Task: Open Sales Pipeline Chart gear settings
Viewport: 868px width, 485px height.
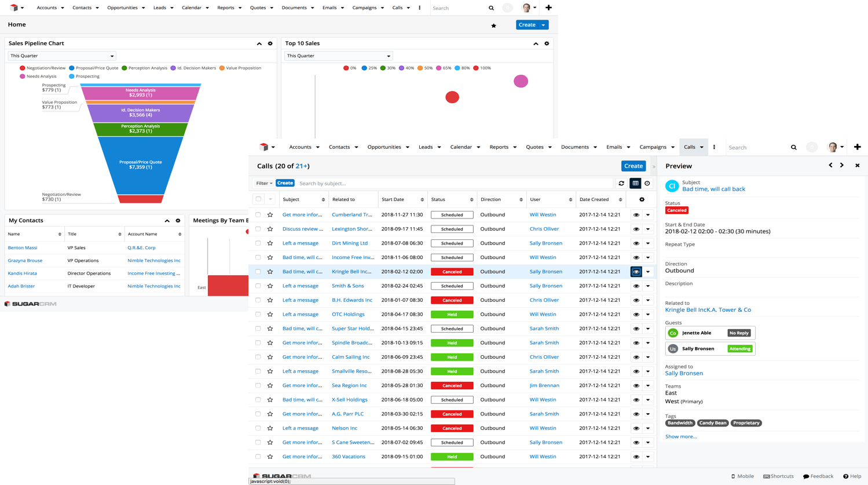Action: tap(270, 43)
